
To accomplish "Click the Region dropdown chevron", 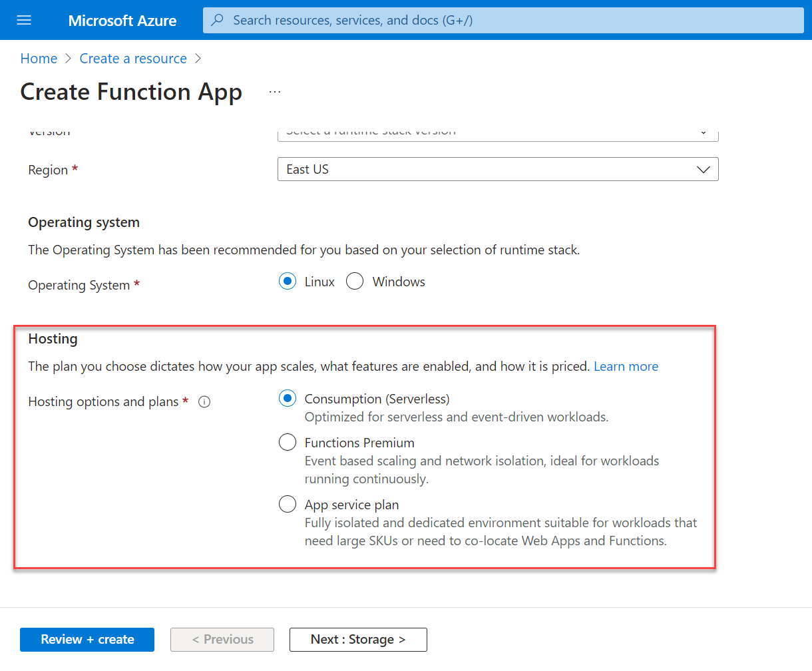I will tap(704, 169).
